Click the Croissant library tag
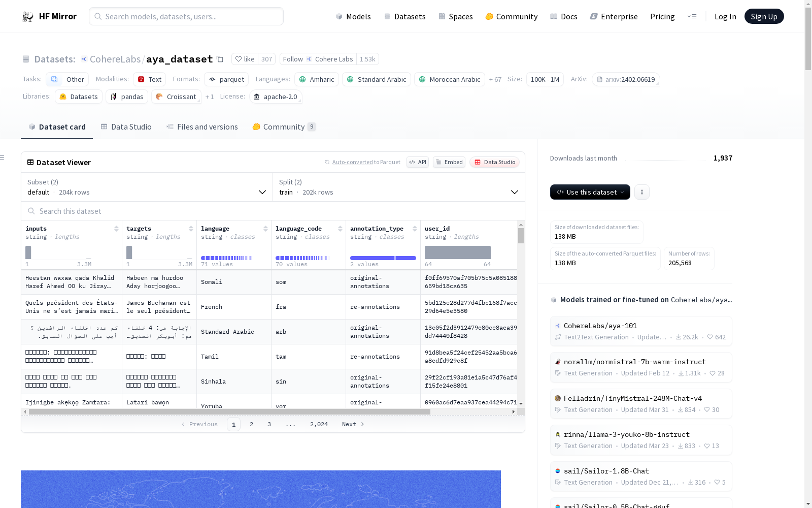Viewport: 812px width, 508px height. pyautogui.click(x=176, y=97)
